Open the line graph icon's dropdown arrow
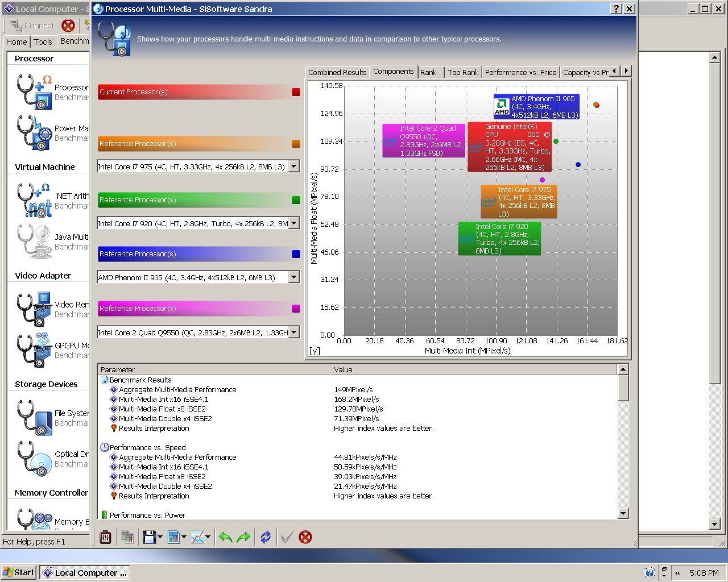 (x=208, y=537)
